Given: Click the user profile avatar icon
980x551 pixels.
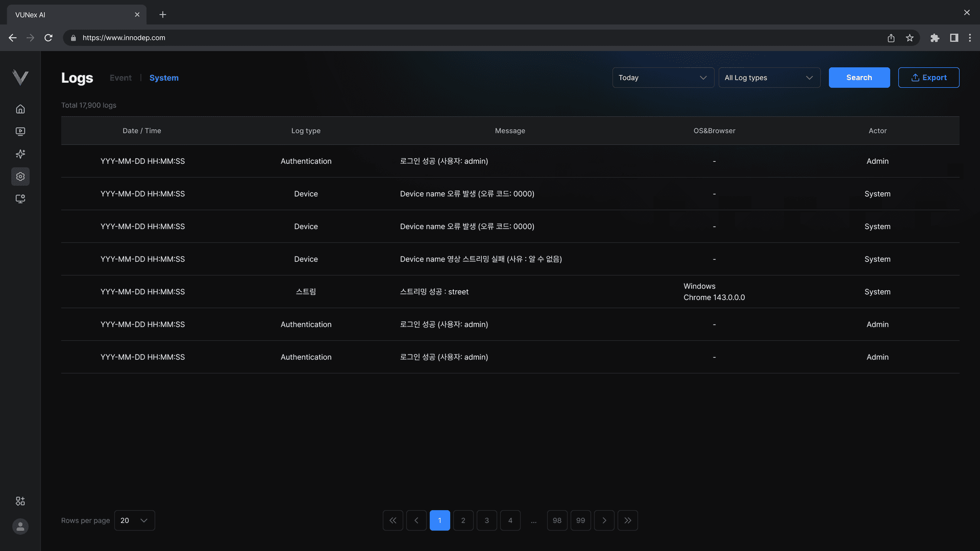Looking at the screenshot, I should pos(20,527).
